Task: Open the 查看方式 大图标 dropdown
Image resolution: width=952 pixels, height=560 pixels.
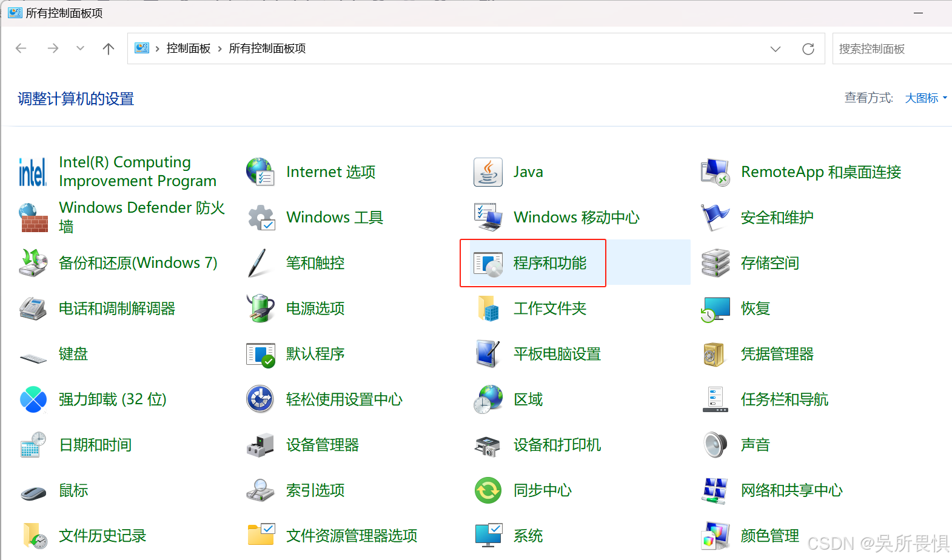Action: [x=926, y=98]
